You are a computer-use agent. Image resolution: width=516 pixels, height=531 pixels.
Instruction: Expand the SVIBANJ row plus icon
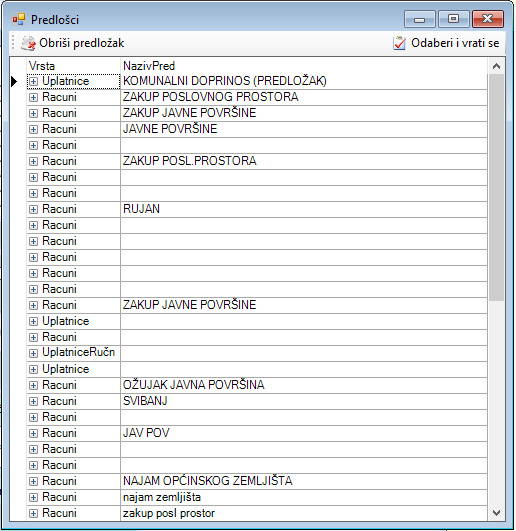(x=33, y=401)
